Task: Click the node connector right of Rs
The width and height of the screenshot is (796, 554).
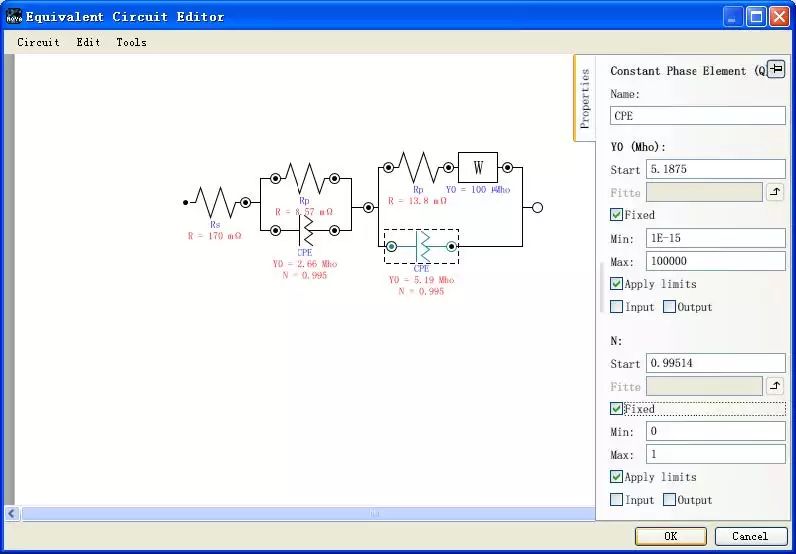Action: 246,203
